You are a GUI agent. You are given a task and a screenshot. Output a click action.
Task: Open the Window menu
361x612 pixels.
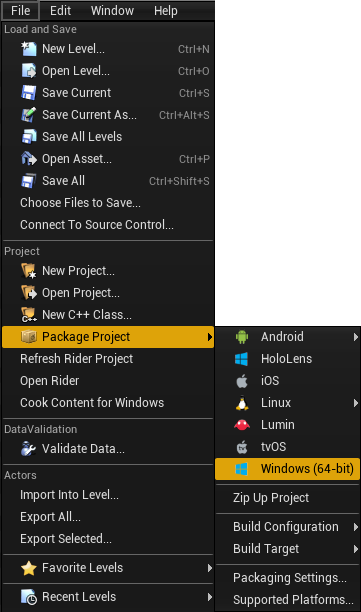(112, 11)
